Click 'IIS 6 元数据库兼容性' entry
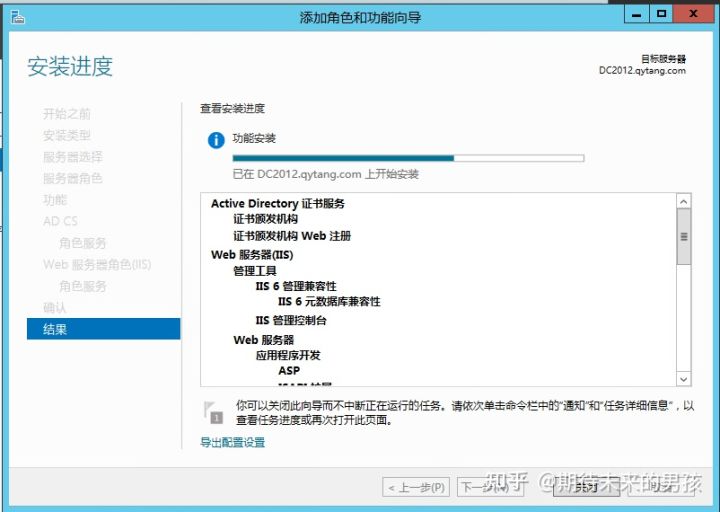720x512 pixels. click(x=329, y=302)
